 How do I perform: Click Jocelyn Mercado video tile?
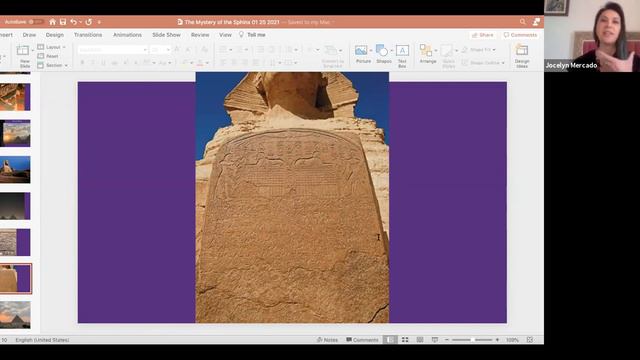[592, 36]
